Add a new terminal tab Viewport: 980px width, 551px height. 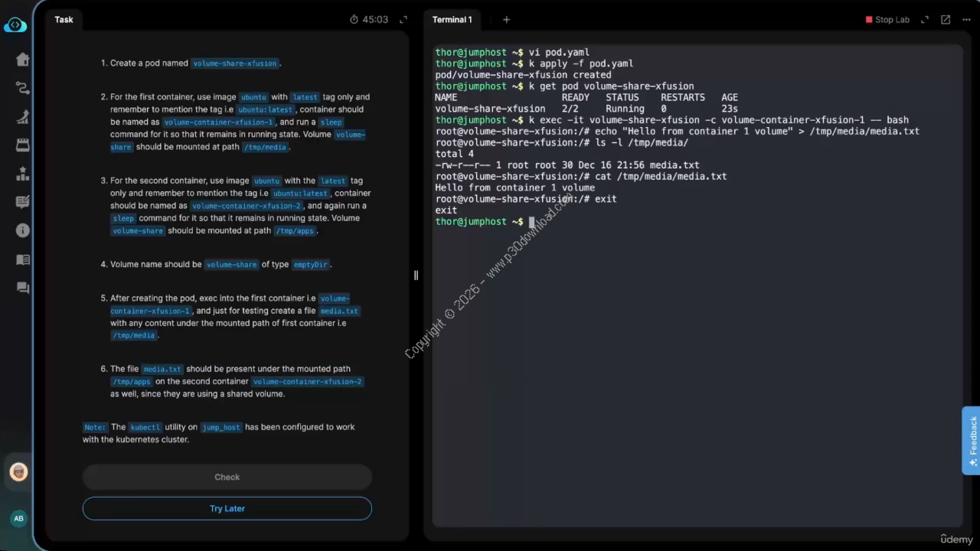[x=506, y=20]
